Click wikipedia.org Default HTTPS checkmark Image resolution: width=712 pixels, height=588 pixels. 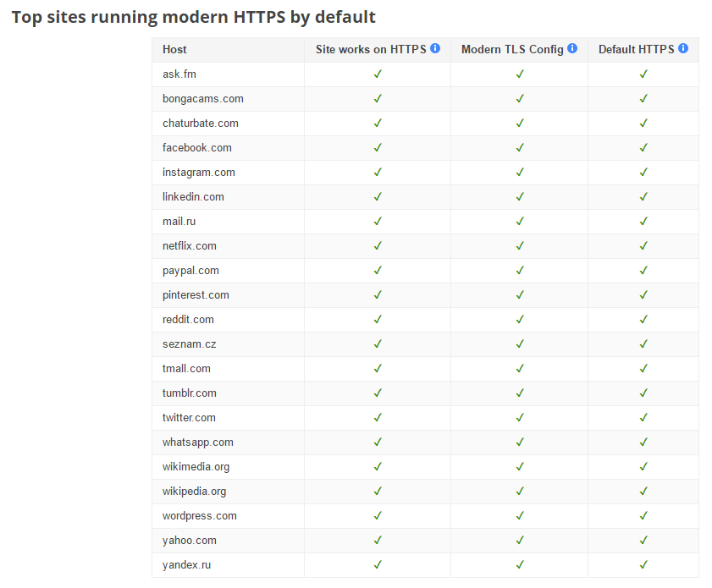(x=643, y=492)
